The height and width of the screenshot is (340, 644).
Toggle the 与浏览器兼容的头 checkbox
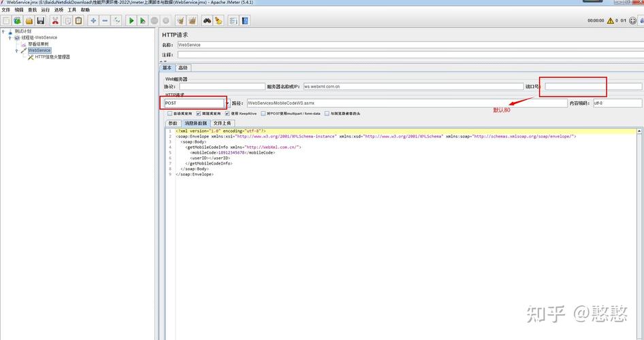click(327, 114)
